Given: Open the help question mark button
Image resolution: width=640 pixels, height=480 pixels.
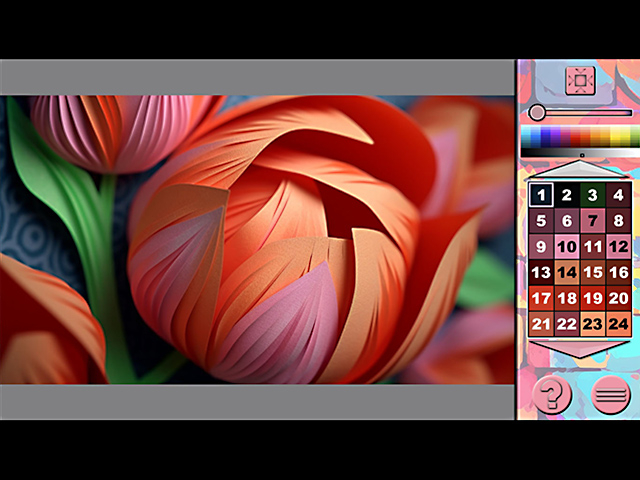Looking at the screenshot, I should [551, 395].
